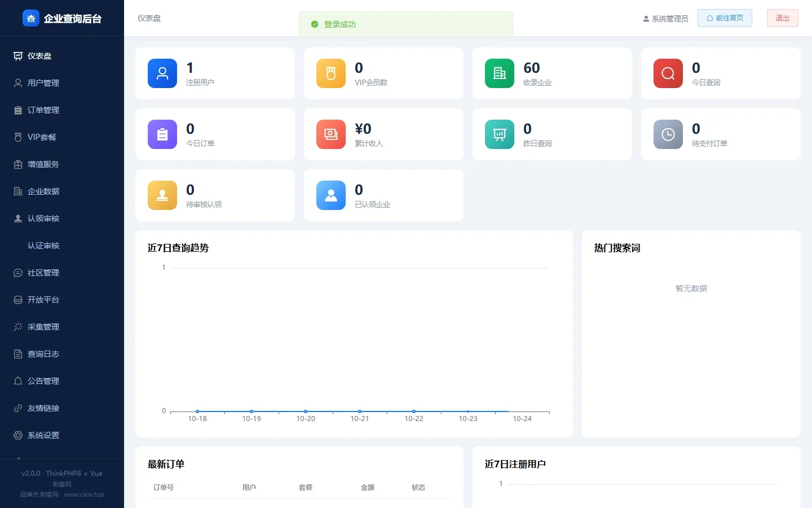Click the gray 待支付订单 clock icon
The image size is (812, 508).
tap(668, 134)
